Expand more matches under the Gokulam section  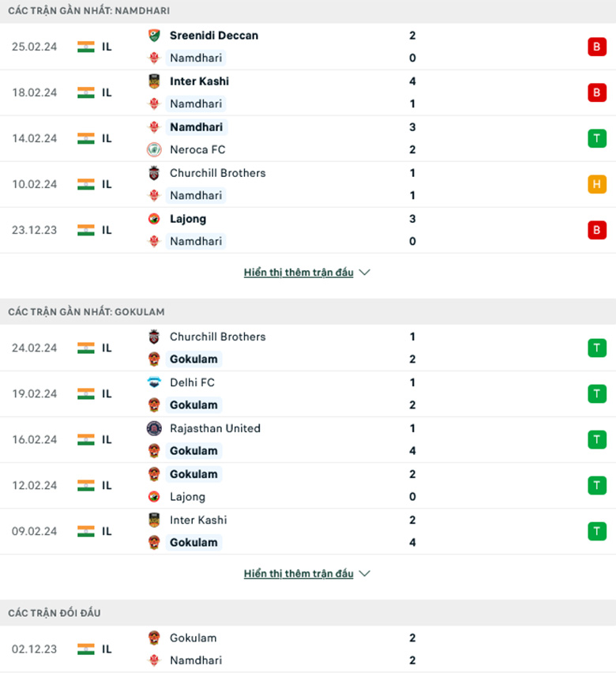[x=299, y=574]
